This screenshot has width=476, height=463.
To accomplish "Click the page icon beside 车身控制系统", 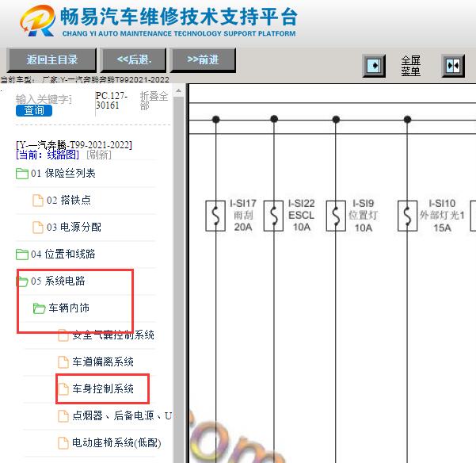I will point(63,389).
